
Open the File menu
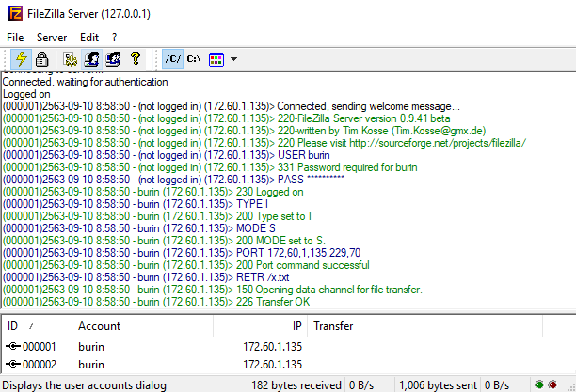pyautogui.click(x=15, y=36)
